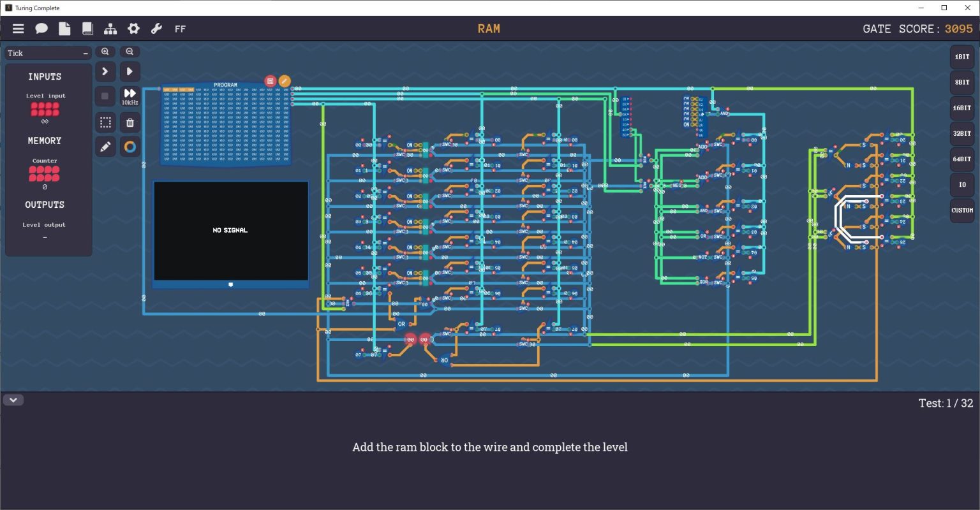Click the wrench tools icon

(156, 29)
